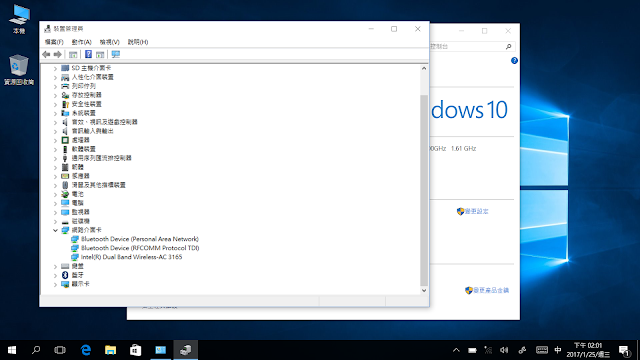Expand the 人性化介面裝置 node
Image resolution: width=640 pixels, height=360 pixels.
(x=55, y=78)
